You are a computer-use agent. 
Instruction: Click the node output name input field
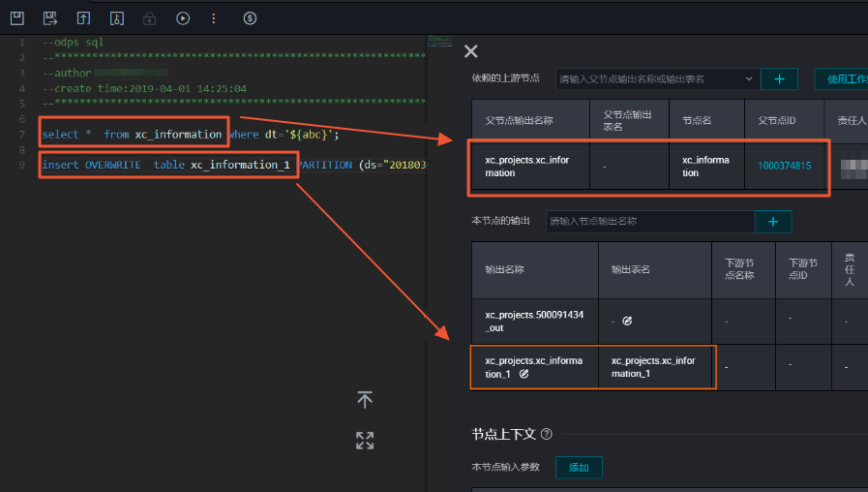point(650,222)
